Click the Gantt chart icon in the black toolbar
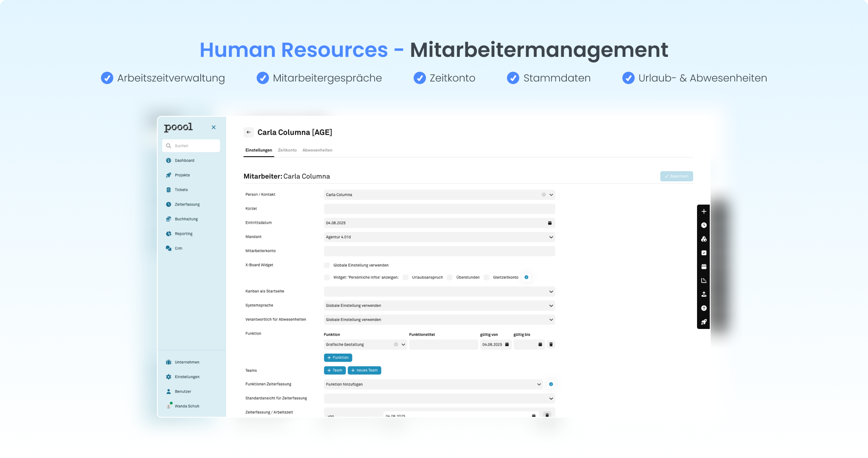Viewport: 868px width, 458px height. point(704,281)
